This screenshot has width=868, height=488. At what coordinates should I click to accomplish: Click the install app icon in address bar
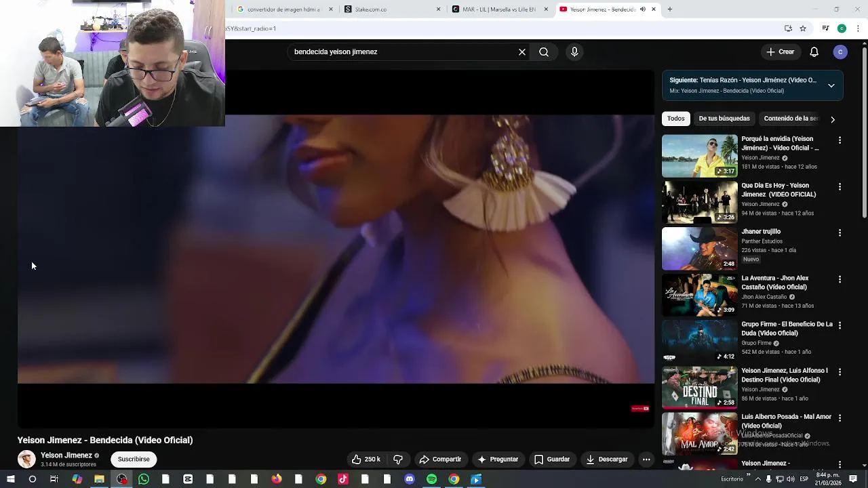(x=788, y=28)
